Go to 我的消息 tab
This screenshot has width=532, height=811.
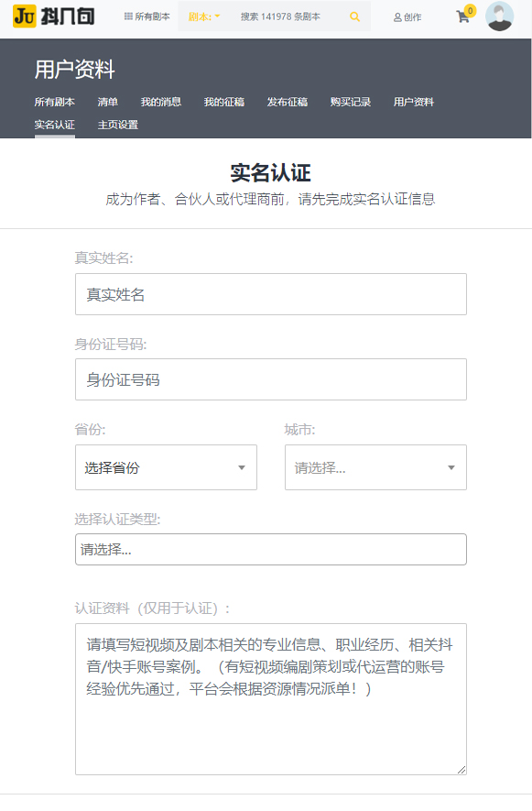(161, 102)
